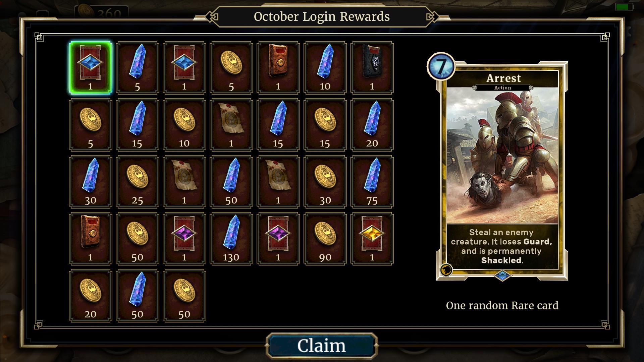
Task: Select the top-row brown card pack reward
Action: coord(278,67)
